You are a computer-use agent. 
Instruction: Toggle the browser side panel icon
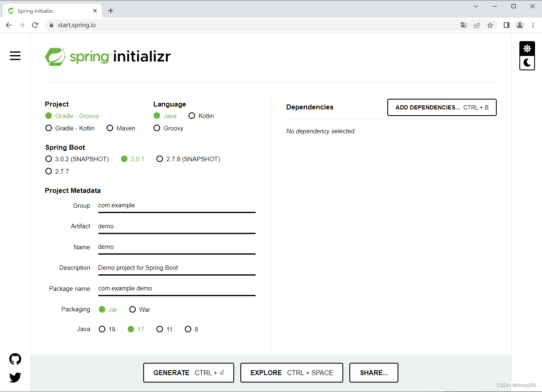507,25
